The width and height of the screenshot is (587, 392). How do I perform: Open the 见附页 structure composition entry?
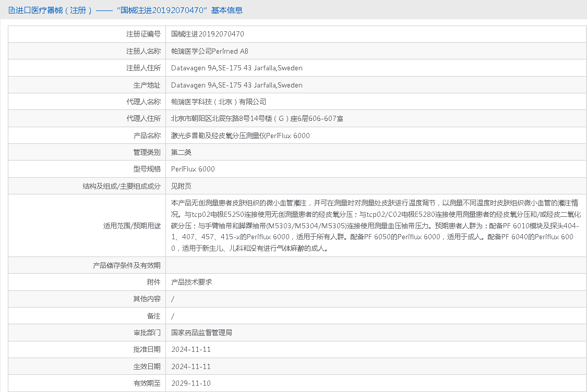(181, 186)
